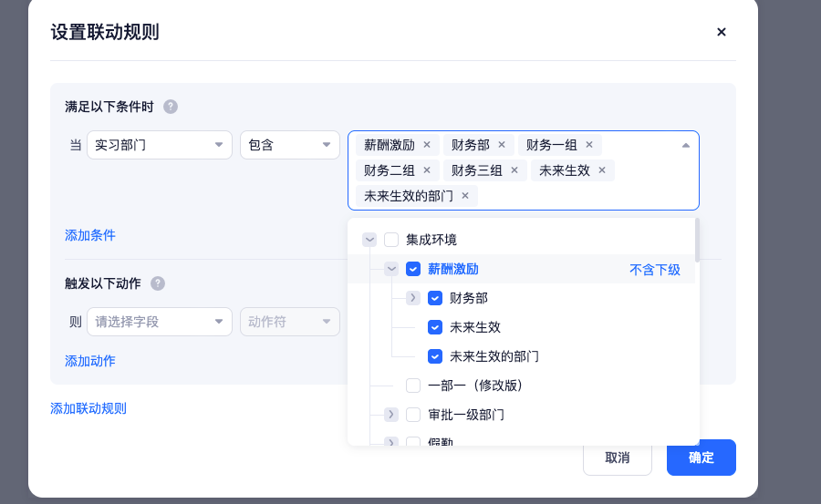The height and width of the screenshot is (504, 821).
Task: Open the 包含 operator dropdown
Action: pyautogui.click(x=289, y=145)
